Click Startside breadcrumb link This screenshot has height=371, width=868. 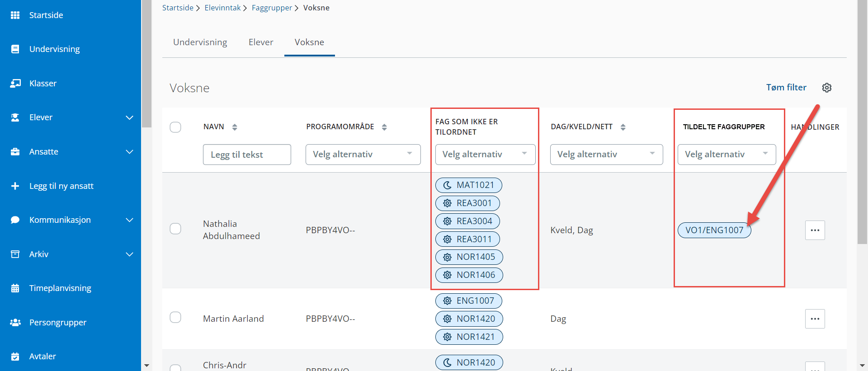click(178, 8)
